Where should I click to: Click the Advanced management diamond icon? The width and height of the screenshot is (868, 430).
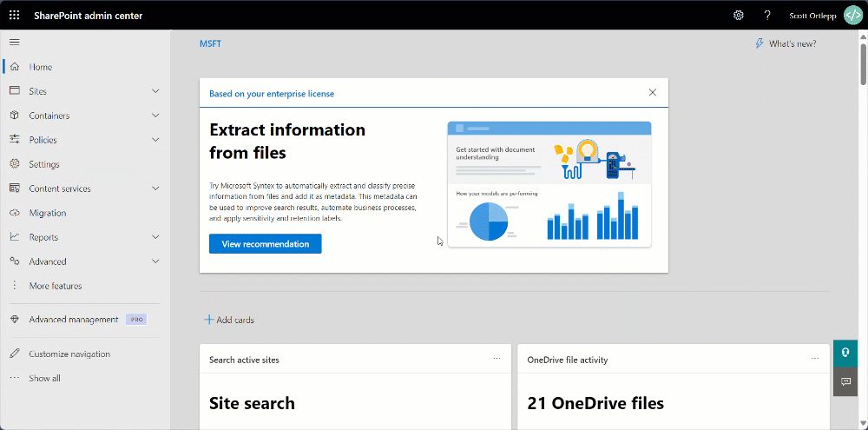[15, 320]
